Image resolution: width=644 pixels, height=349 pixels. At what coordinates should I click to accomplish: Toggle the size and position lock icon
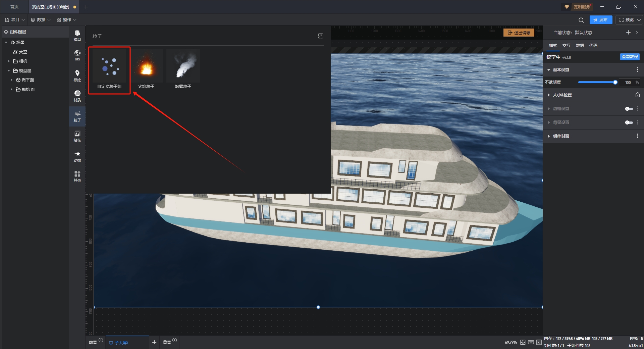point(638,95)
